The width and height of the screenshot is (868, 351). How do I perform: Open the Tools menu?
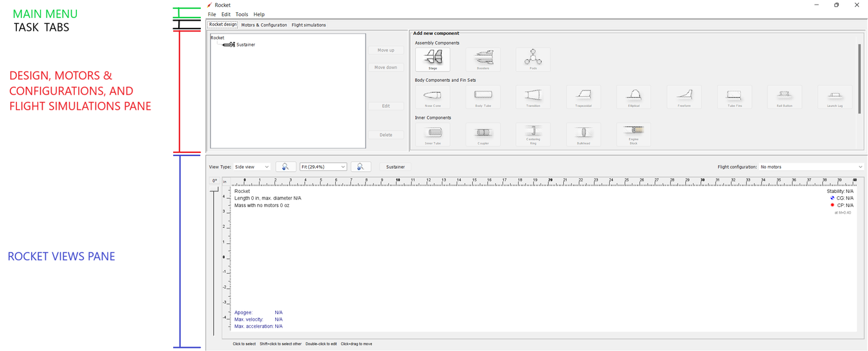click(242, 14)
